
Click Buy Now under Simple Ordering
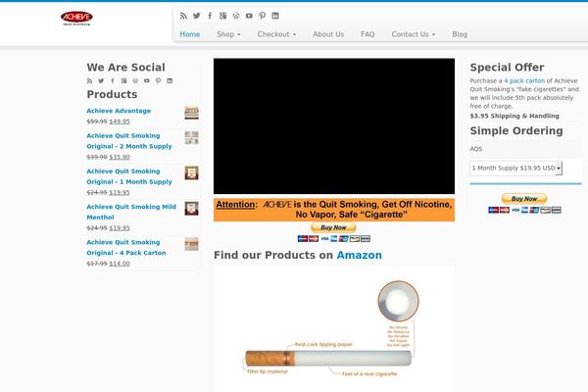pyautogui.click(x=524, y=198)
